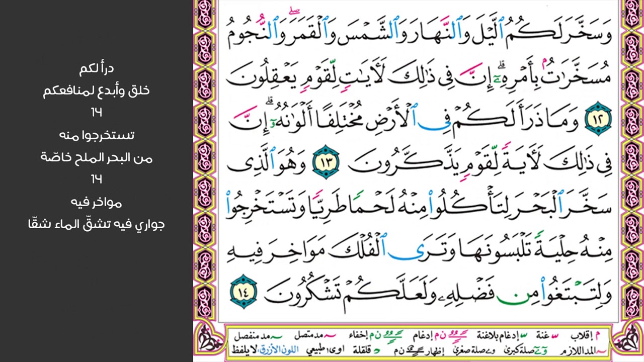Image resolution: width=644 pixels, height=362 pixels.
Task: Click the green قلقلة symbol in the legend
Action: [x=376, y=350]
